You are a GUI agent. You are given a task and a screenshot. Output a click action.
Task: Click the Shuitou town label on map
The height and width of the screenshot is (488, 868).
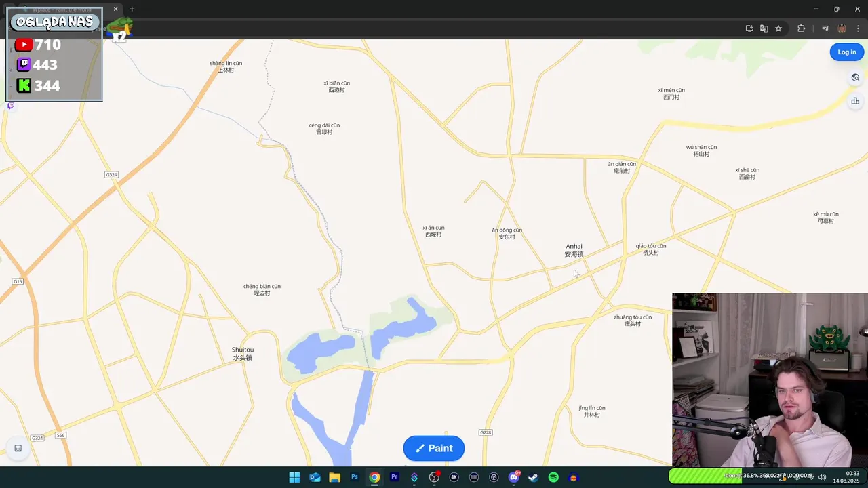tap(243, 354)
